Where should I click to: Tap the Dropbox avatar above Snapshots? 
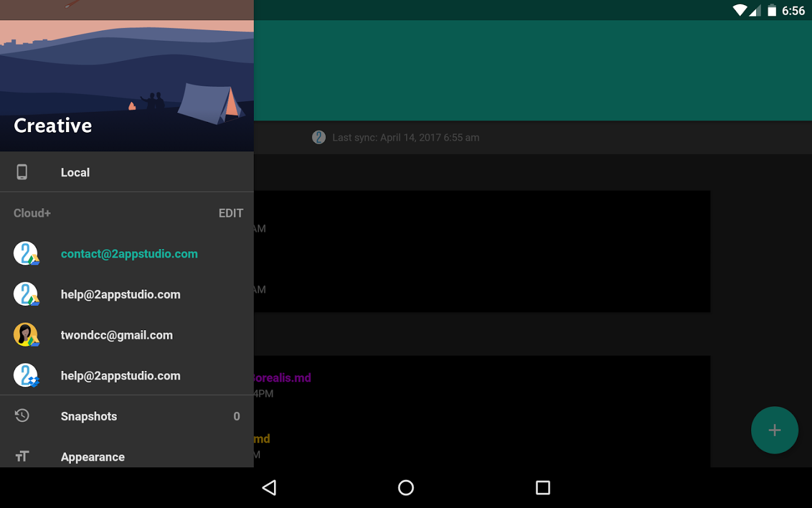(x=26, y=375)
